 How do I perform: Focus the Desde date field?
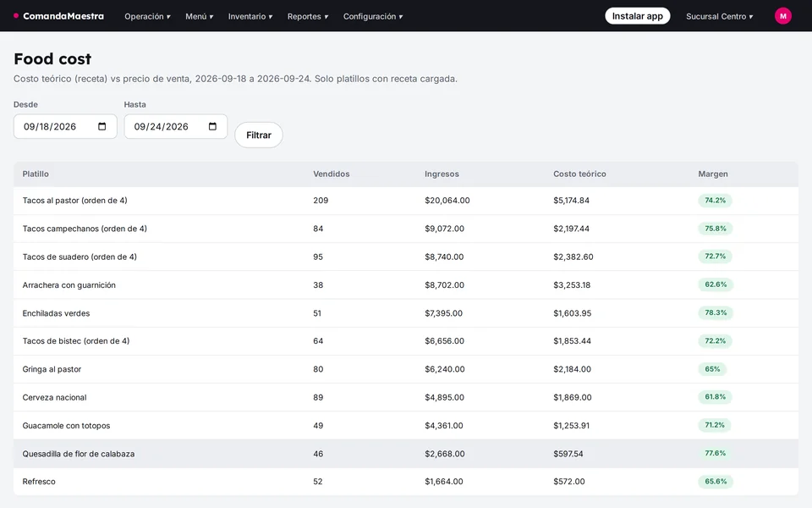65,126
